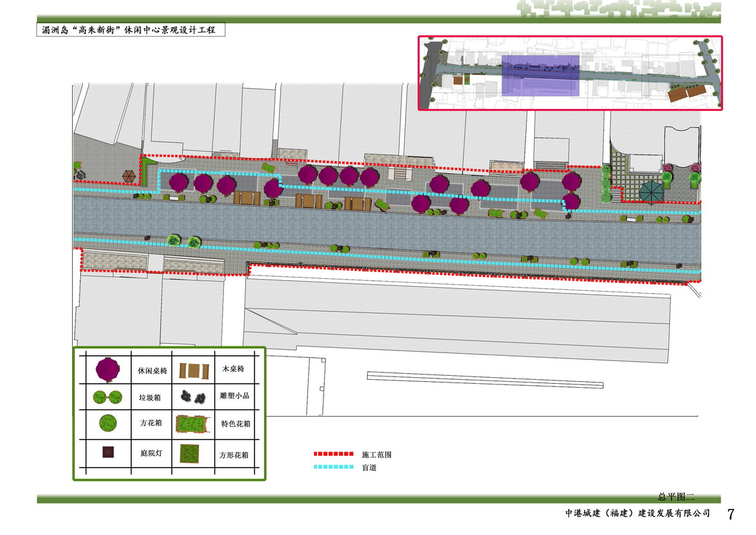The image size is (756, 535).
Task: Select the 方花箱 legend label
Action: (x=151, y=423)
